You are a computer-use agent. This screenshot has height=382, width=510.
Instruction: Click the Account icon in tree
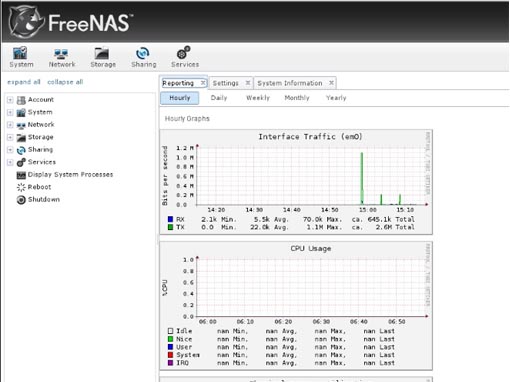click(x=21, y=100)
